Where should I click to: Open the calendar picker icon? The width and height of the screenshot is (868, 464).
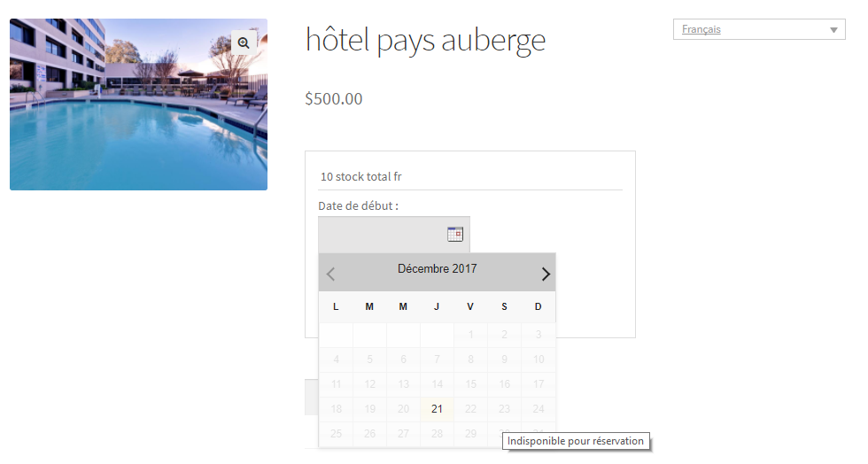[455, 234]
